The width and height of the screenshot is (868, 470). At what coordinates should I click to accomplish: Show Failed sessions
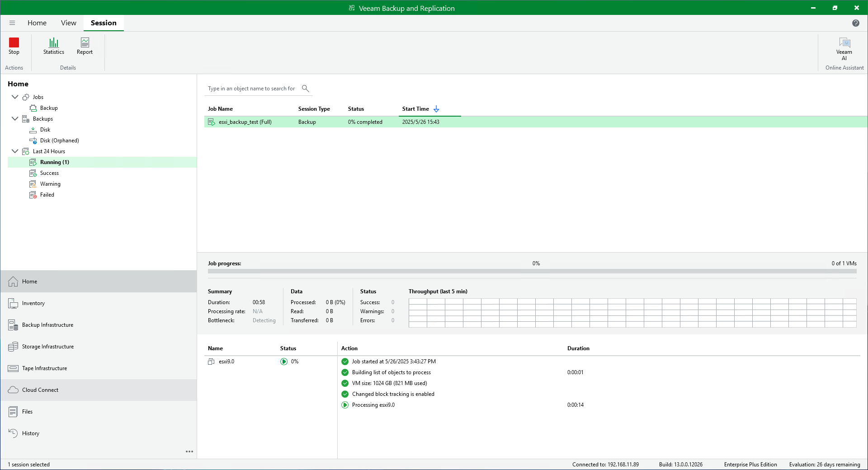(47, 195)
